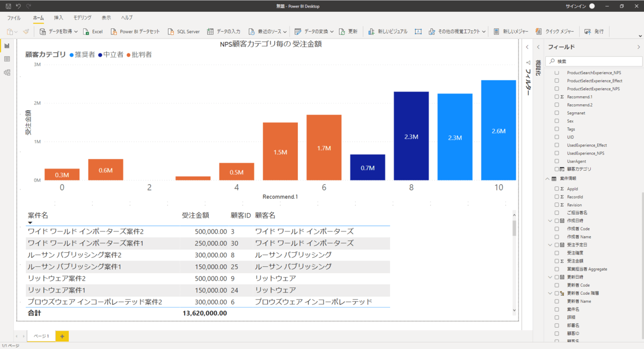Insert a text box with the ribbon icon
The height and width of the screenshot is (349, 644).
pos(418,32)
